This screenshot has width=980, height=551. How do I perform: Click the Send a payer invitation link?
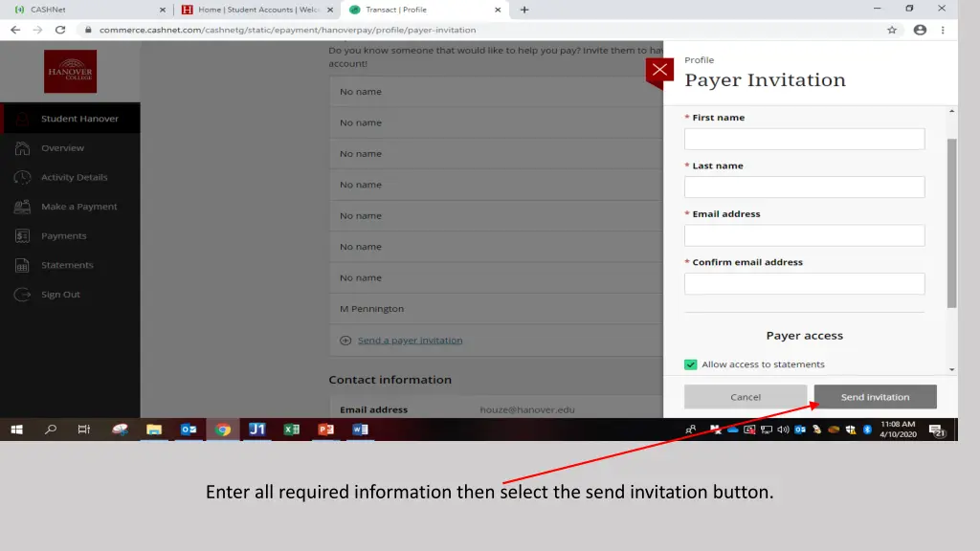(x=410, y=341)
